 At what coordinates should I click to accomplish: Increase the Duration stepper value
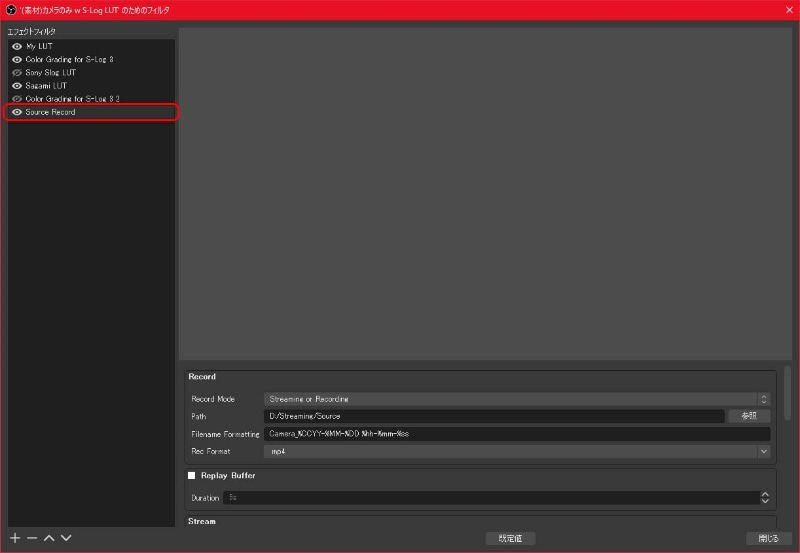[764, 494]
